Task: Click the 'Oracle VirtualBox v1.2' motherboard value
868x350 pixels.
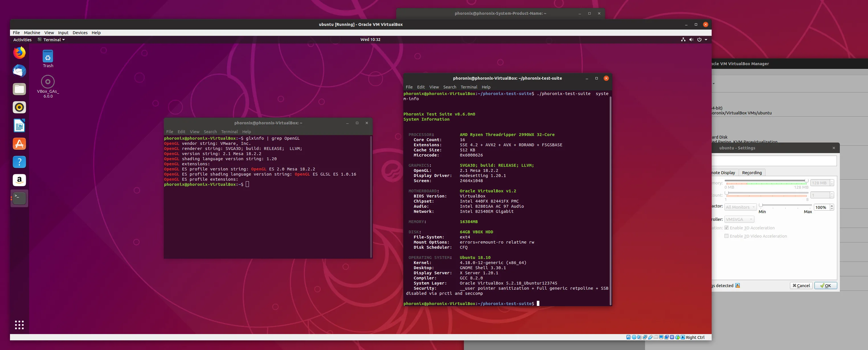Action: click(x=488, y=191)
